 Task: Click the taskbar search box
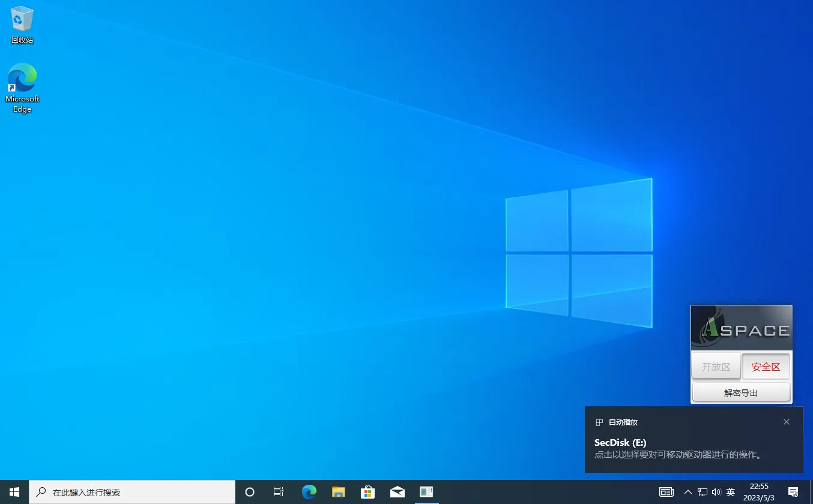[x=132, y=491]
